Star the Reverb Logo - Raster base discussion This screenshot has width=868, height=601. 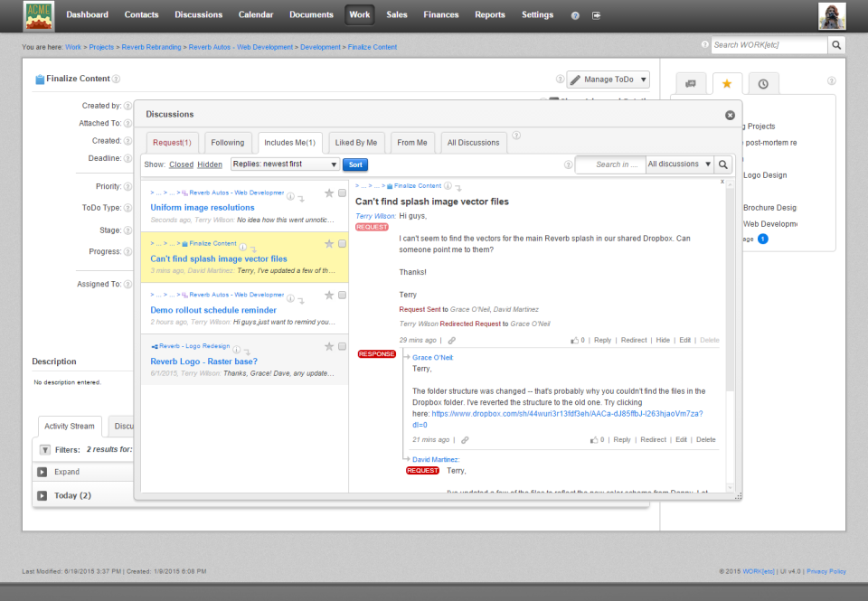click(x=331, y=346)
